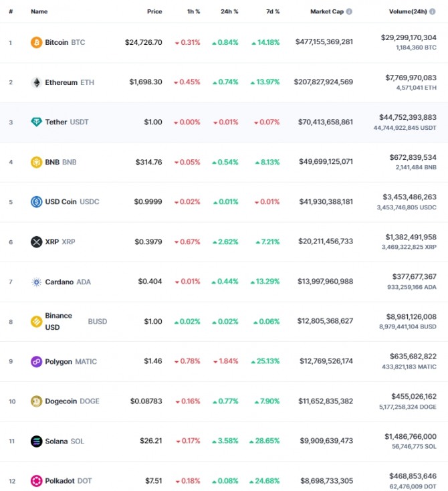This screenshot has width=448, height=491.
Task: Click the Polkadot pink logo icon
Action: [36, 481]
